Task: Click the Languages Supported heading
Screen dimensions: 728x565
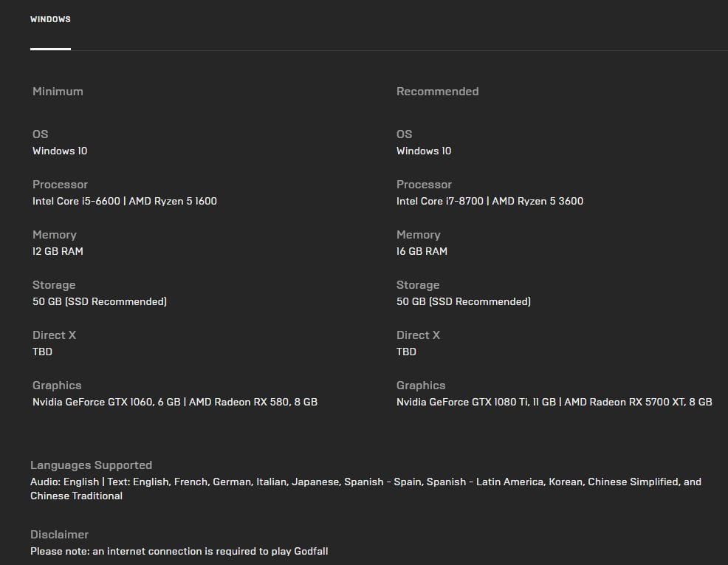Action: (x=91, y=465)
